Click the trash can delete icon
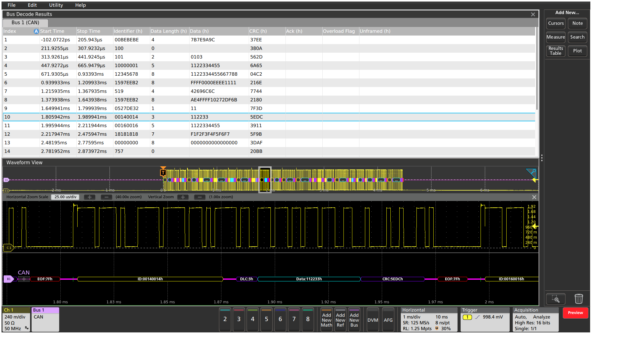This screenshot has width=644, height=337. tap(578, 299)
